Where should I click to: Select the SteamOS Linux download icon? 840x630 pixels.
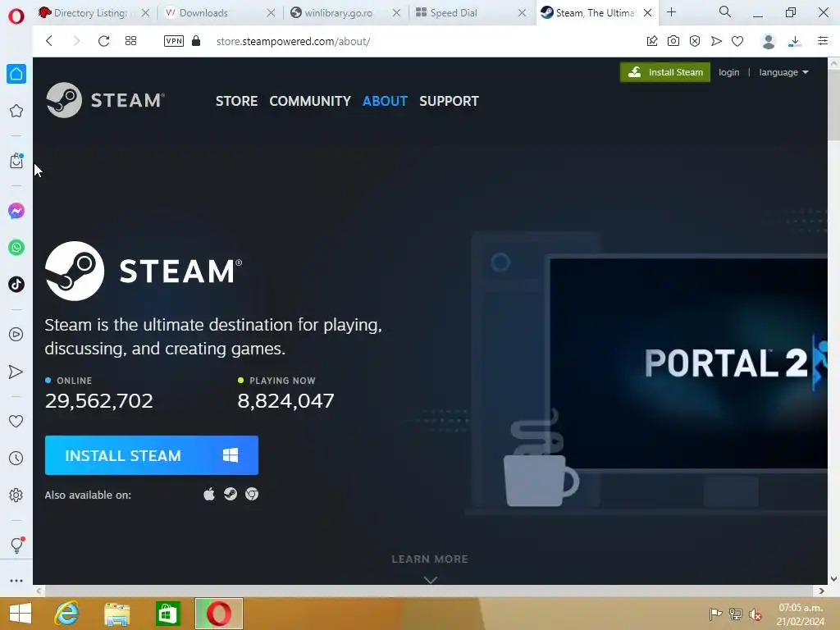point(231,494)
